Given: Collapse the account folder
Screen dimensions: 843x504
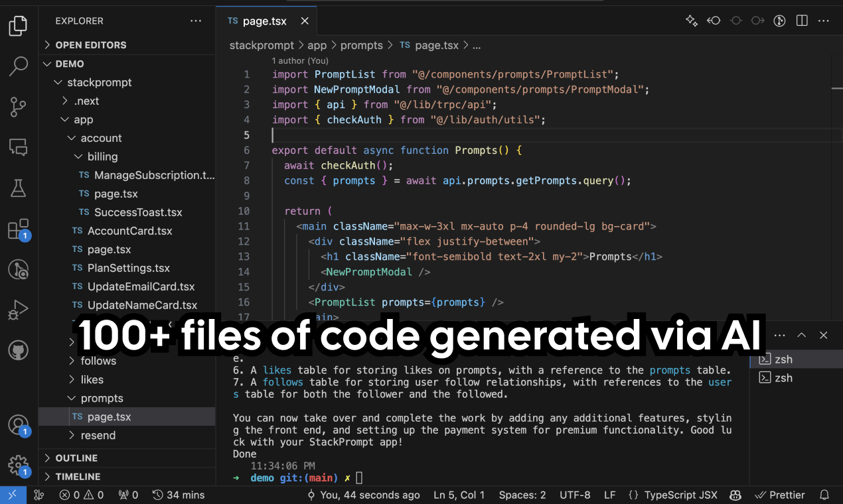Looking at the screenshot, I should coord(127,138).
